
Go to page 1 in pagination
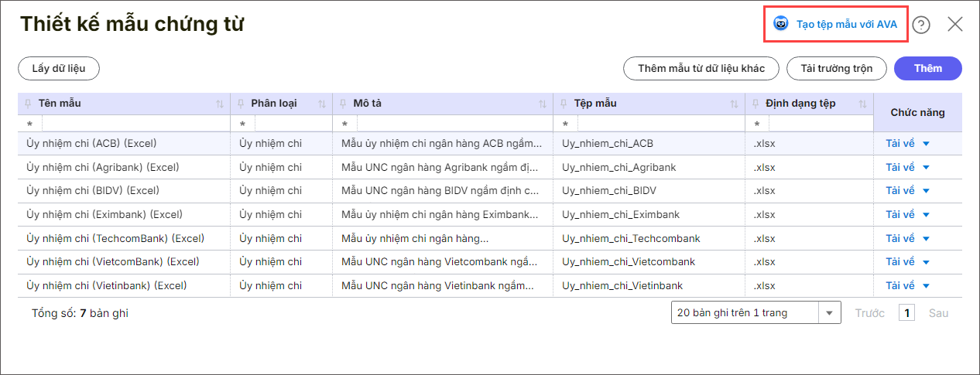click(907, 313)
